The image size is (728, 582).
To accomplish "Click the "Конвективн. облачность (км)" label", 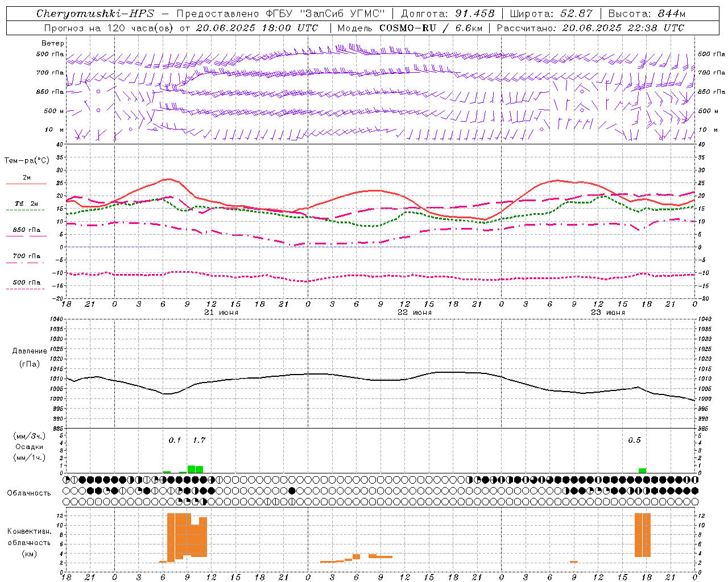I will [x=29, y=542].
